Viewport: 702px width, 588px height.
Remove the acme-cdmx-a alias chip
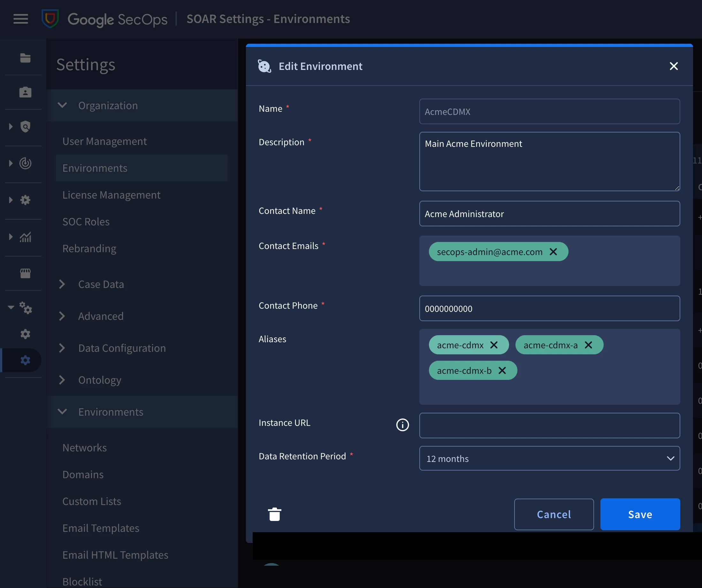tap(588, 345)
